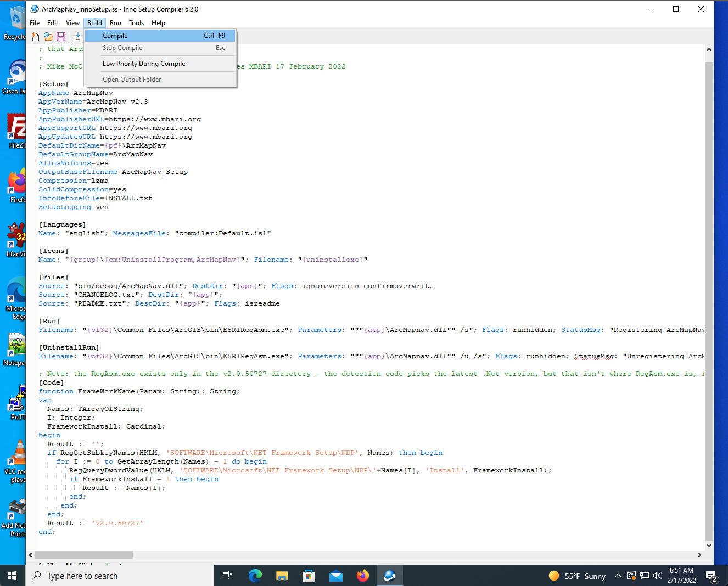Viewport: 728px width, 586px height.
Task: Click the [UninstallRun] section header
Action: coord(69,347)
